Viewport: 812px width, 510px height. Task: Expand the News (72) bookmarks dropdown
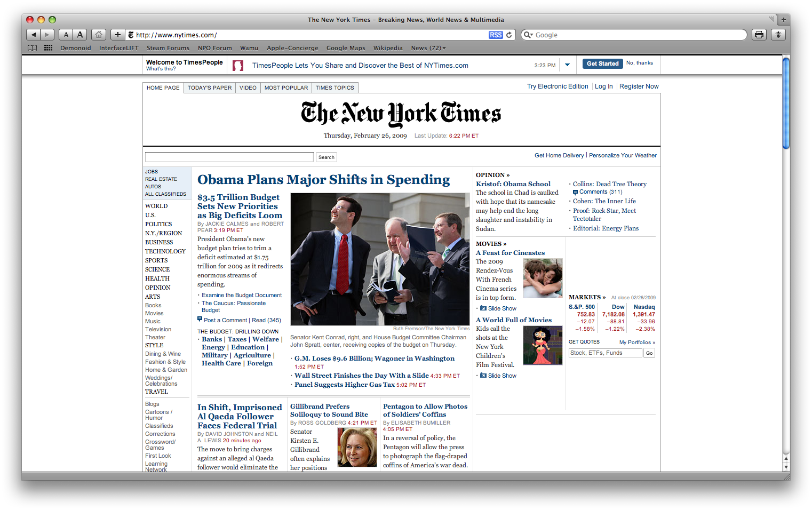(428, 48)
